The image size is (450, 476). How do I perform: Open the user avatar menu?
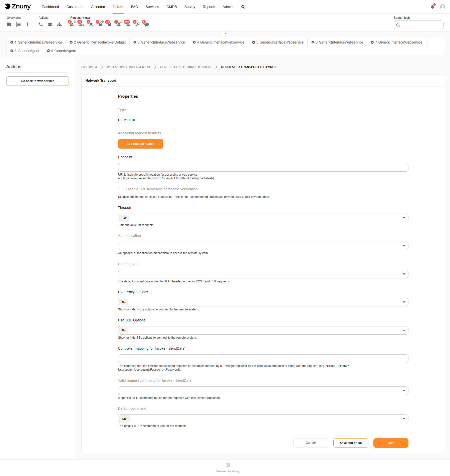442,7
